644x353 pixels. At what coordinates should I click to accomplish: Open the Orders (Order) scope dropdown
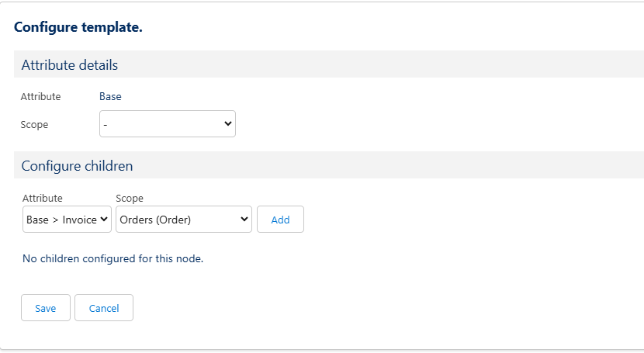pos(183,220)
